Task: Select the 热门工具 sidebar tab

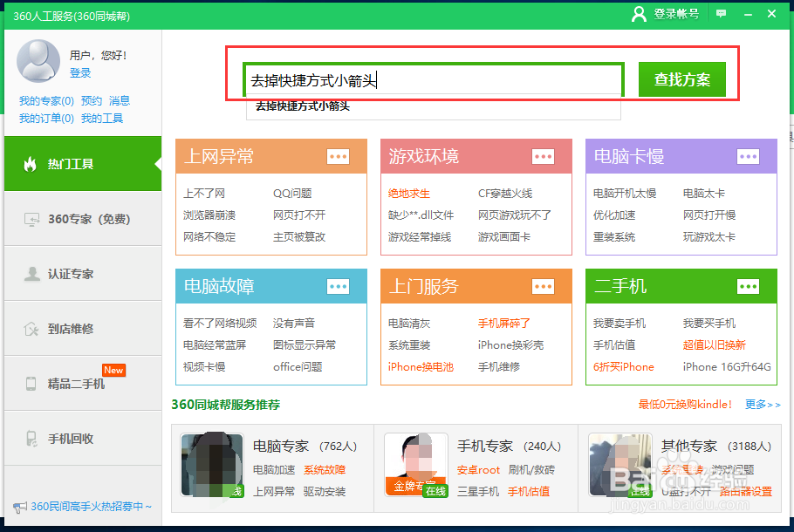Action: (83, 163)
